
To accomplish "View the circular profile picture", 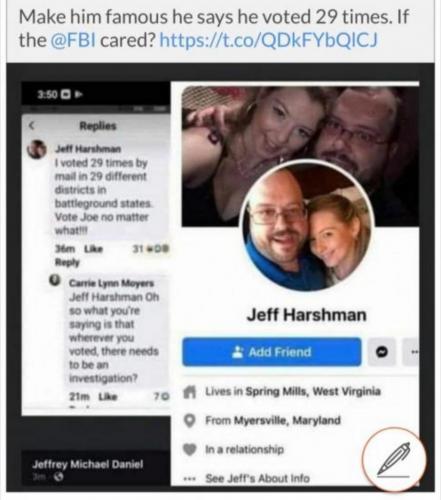I will click(x=307, y=227).
